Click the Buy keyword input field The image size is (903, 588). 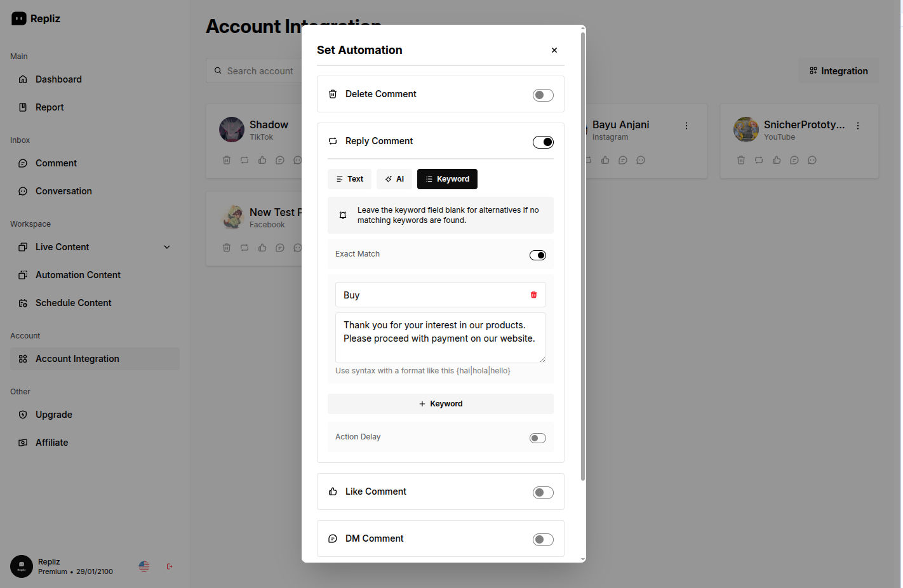tap(432, 295)
